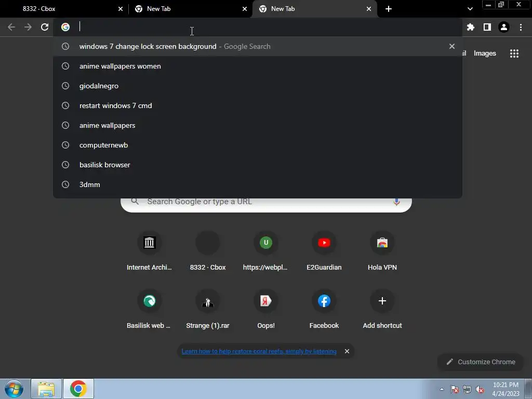
Task: Open the network tray icon
Action: (467, 390)
